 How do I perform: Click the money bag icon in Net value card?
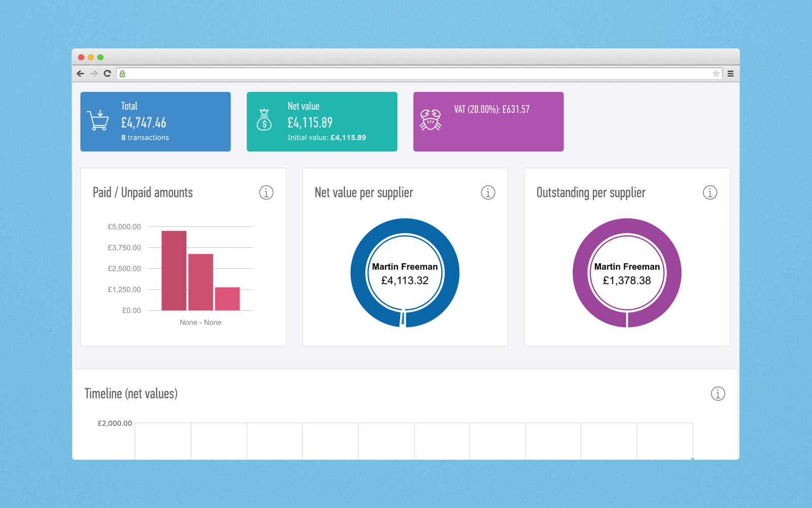click(264, 120)
